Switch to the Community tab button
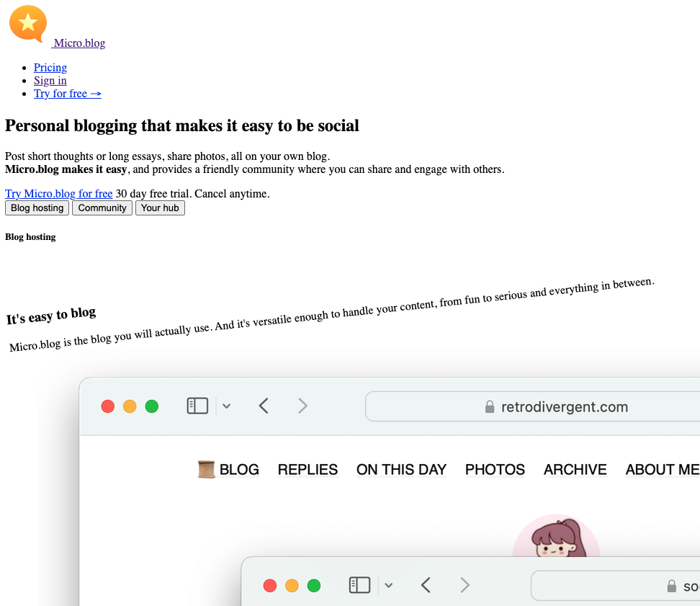 [x=102, y=208]
